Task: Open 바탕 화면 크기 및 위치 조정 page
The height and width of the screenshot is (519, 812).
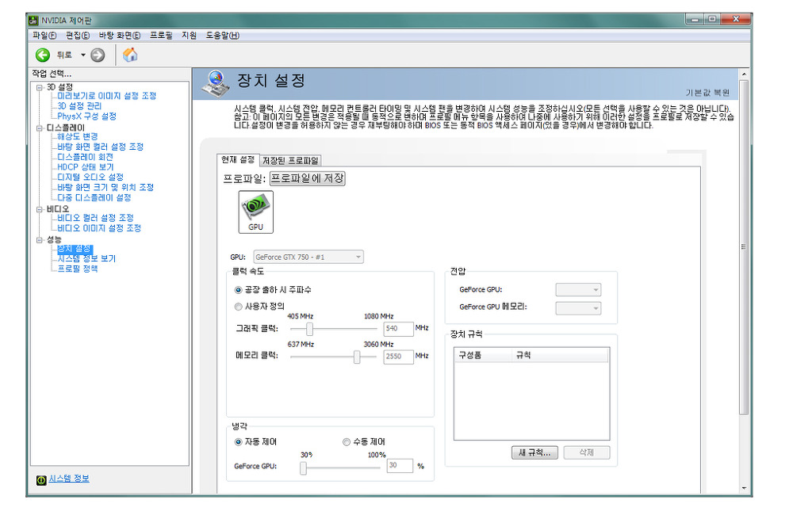Action: [105, 187]
